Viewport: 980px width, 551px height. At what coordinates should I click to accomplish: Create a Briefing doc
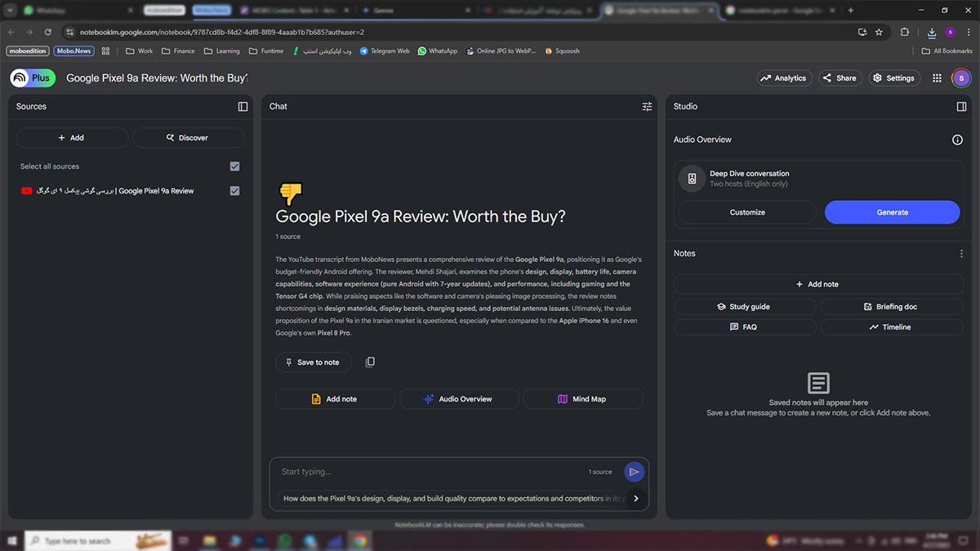892,307
